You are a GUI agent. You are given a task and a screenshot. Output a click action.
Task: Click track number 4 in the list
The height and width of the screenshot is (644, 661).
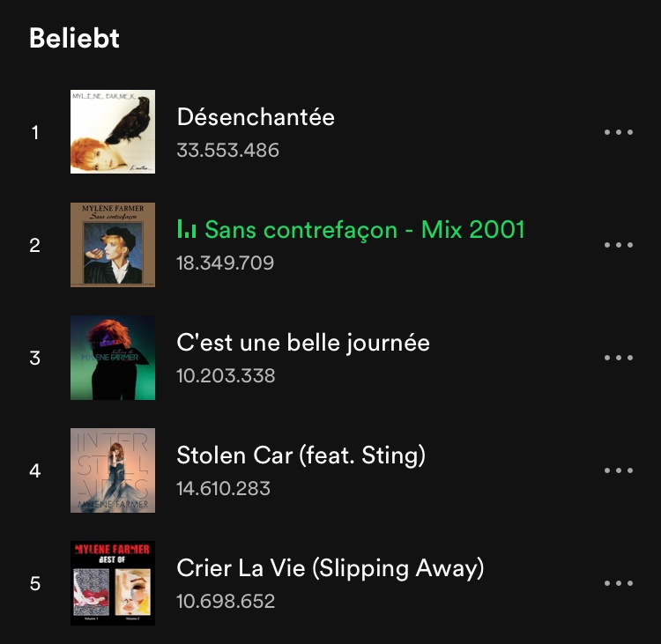[35, 471]
